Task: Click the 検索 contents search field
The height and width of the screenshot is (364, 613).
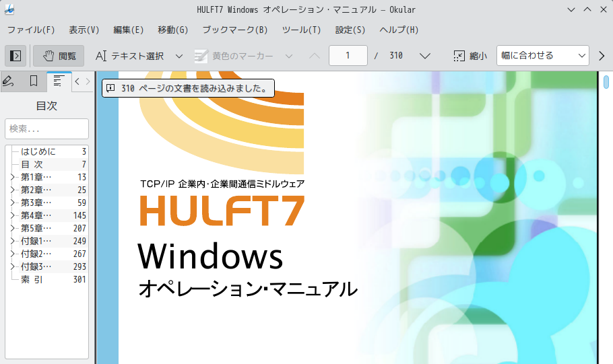Action: 47,129
